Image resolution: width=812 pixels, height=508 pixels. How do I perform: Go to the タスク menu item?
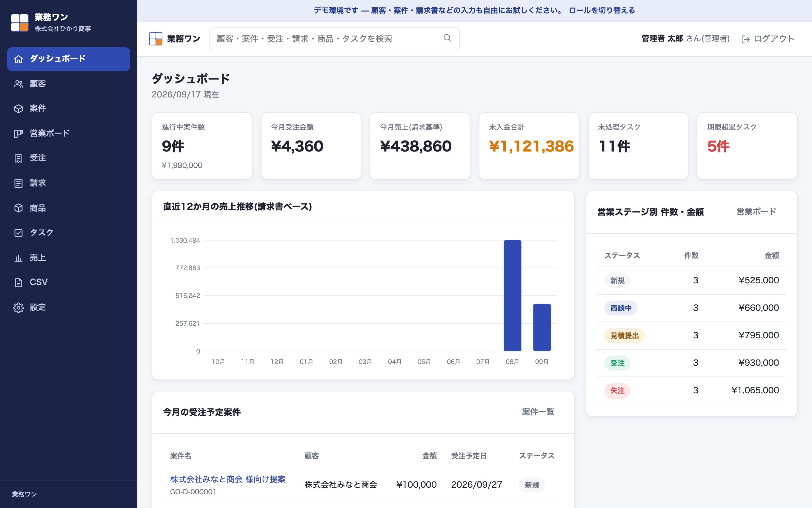coord(68,233)
